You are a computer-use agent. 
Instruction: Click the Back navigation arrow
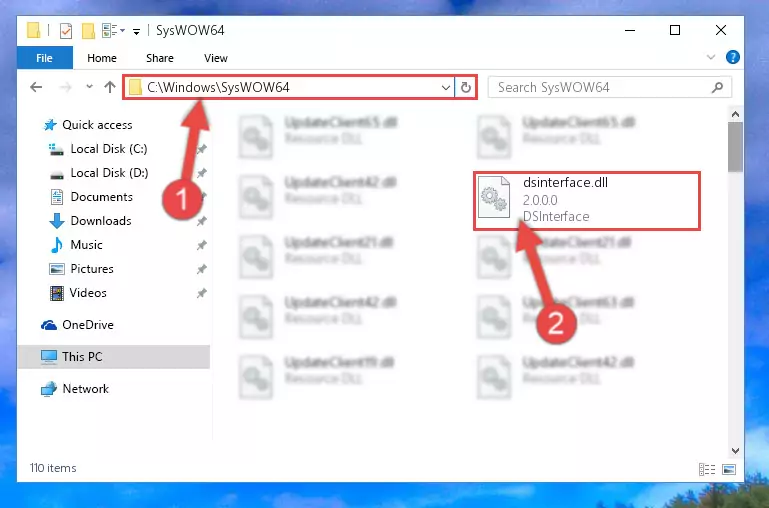(x=36, y=87)
